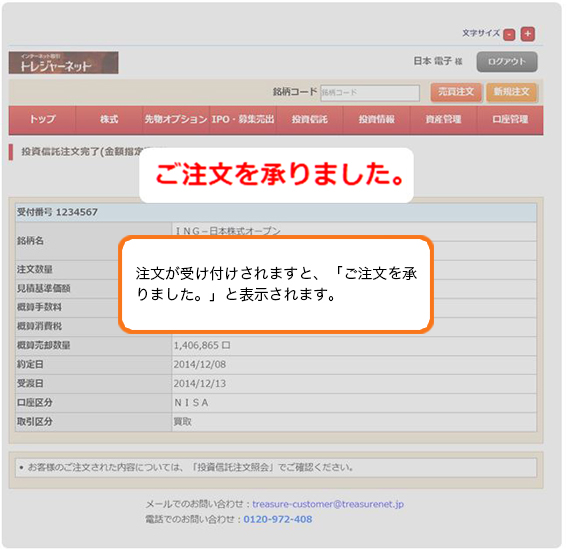Open the 新規注文 button
567x550 pixels.
(x=511, y=92)
